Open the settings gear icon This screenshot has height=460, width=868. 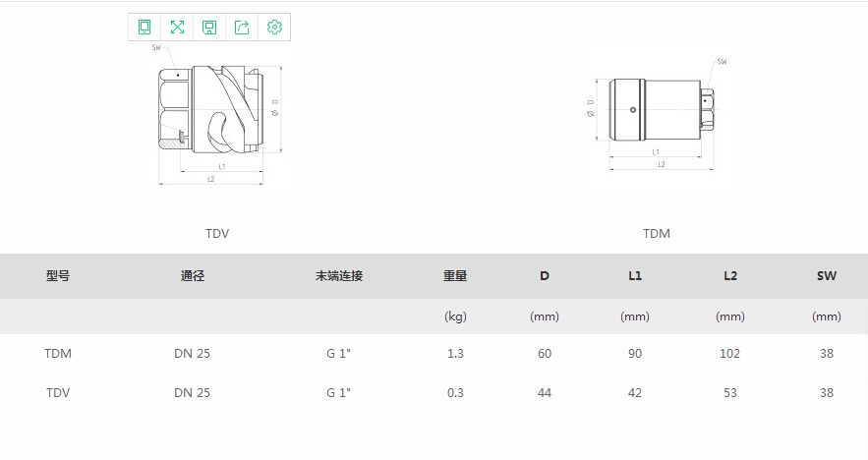pos(274,28)
